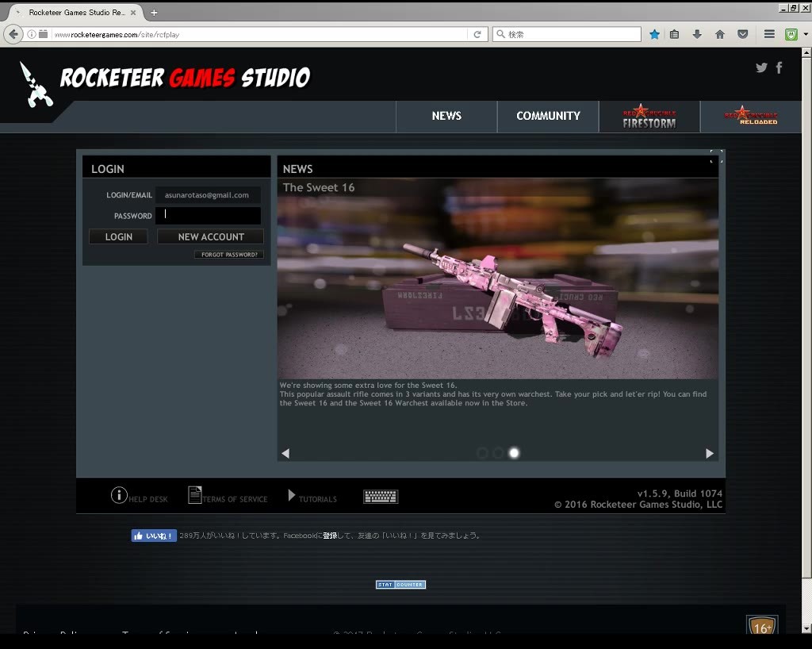This screenshot has width=812, height=649.
Task: Select the second news slide dot
Action: [498, 453]
